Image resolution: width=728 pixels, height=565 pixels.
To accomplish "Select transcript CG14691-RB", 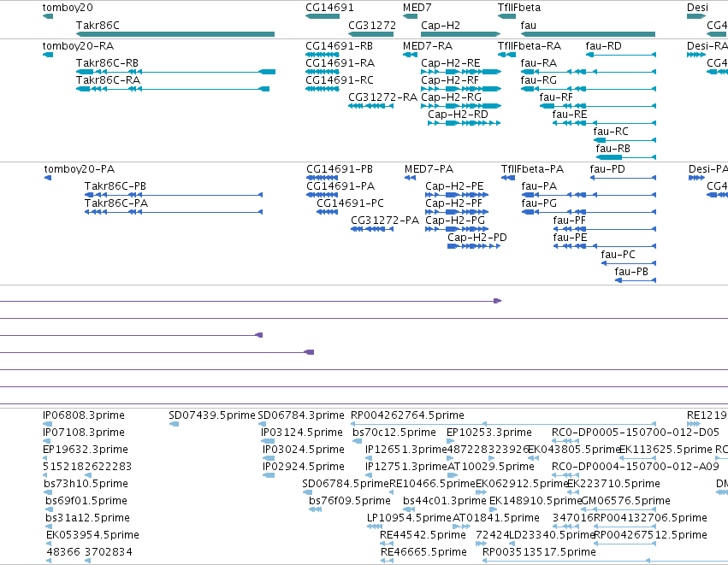I will 323,55.
